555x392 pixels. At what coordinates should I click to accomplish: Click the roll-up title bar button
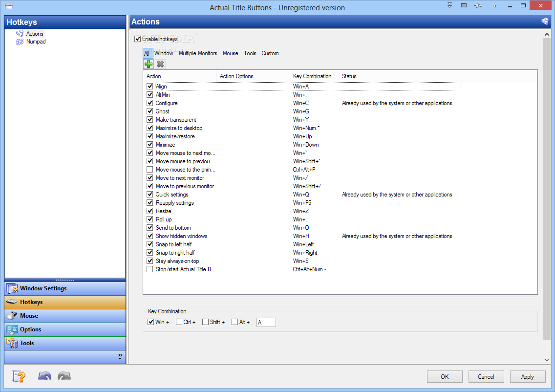(449, 5)
